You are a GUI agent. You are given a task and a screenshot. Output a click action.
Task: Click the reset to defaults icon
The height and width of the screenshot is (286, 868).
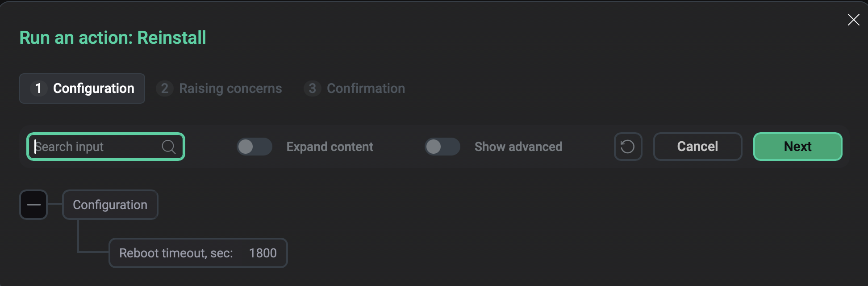[x=628, y=146]
